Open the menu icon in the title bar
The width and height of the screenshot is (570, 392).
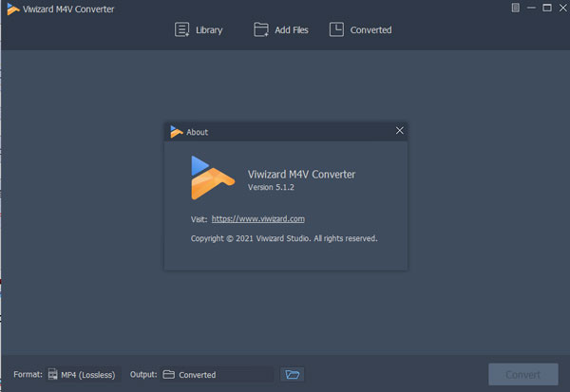(x=515, y=8)
